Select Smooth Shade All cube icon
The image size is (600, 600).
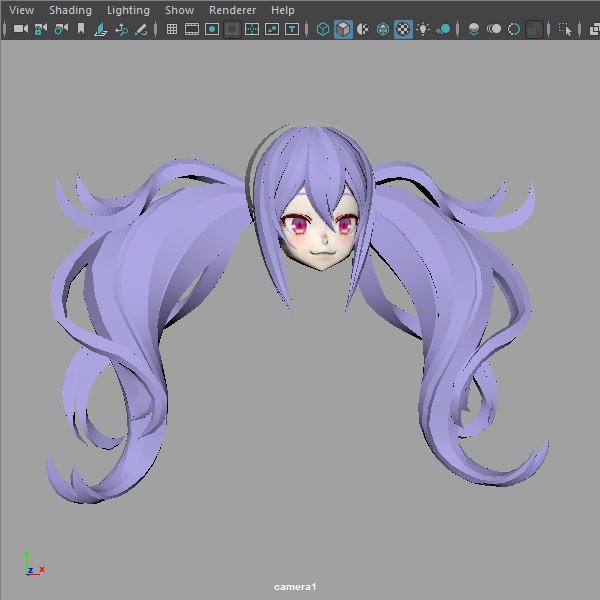click(343, 29)
